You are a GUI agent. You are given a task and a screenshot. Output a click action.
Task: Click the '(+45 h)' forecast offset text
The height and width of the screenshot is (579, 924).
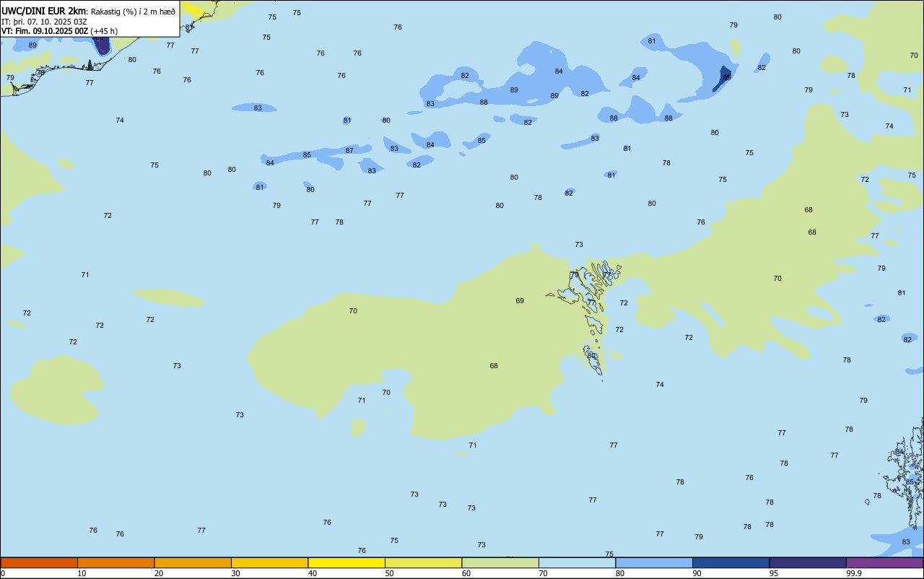coord(104,31)
